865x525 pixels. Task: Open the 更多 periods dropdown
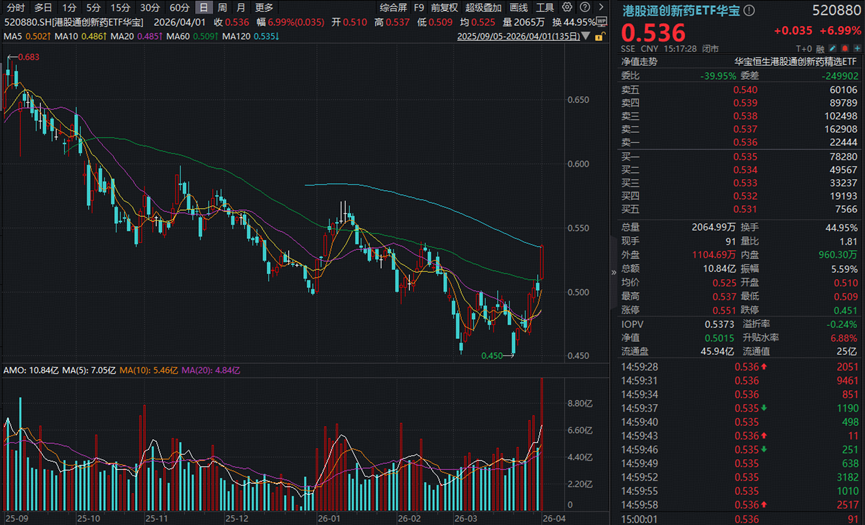pyautogui.click(x=264, y=7)
